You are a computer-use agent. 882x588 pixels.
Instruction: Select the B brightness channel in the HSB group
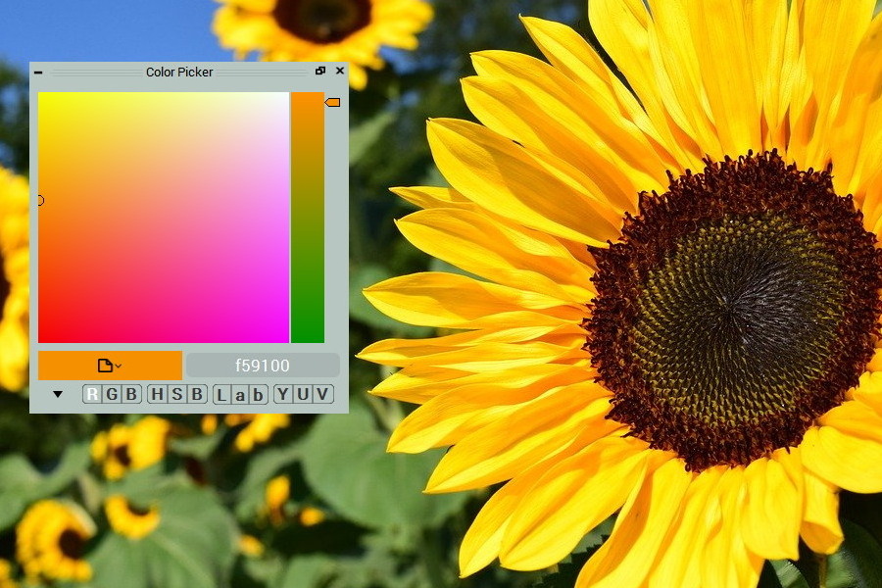click(x=197, y=394)
